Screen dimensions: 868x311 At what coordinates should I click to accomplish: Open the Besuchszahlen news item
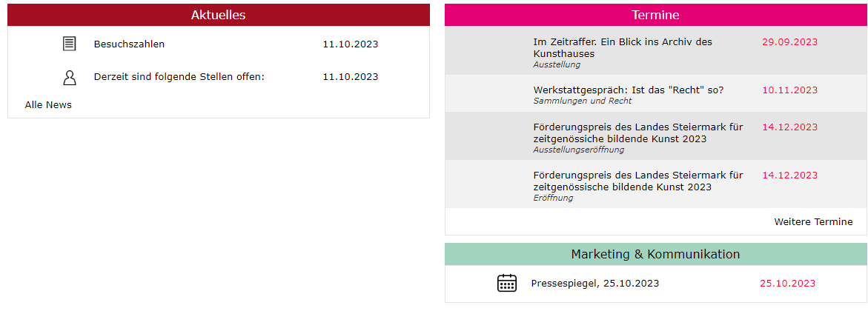[129, 44]
